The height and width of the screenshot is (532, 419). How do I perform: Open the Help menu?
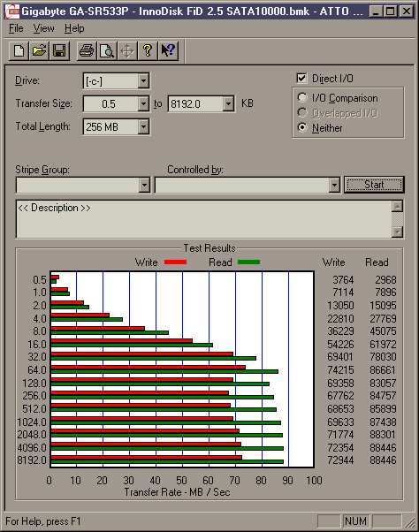(x=74, y=28)
